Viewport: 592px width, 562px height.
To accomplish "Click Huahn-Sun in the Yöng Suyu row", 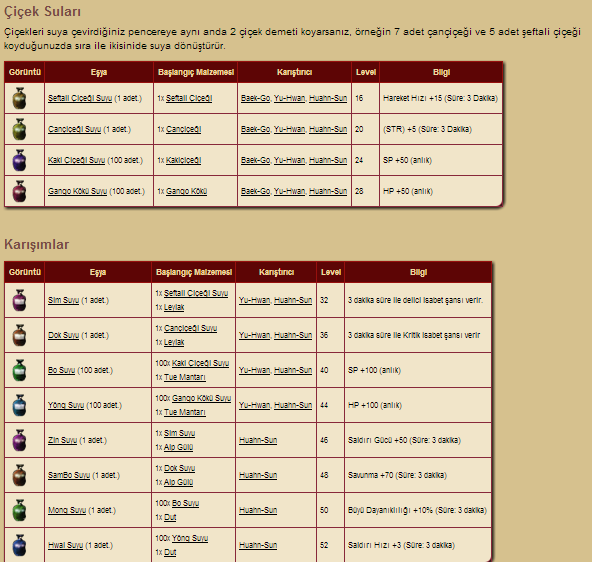I will click(x=293, y=405).
